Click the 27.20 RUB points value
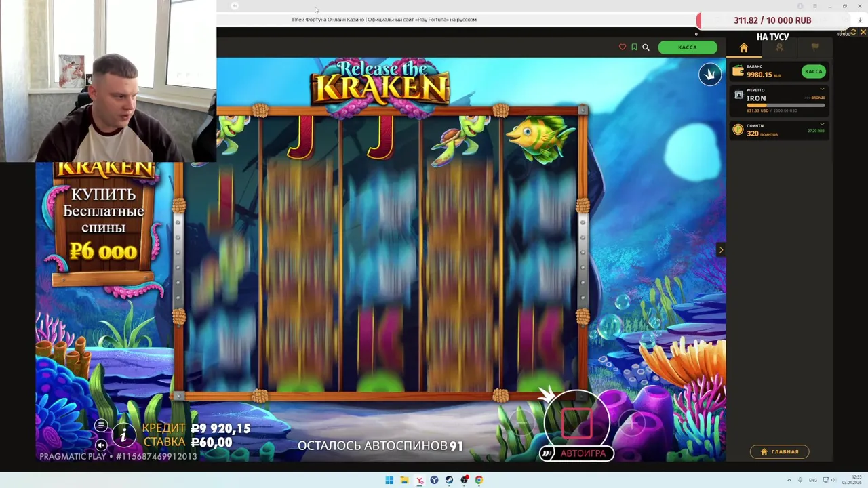 click(x=816, y=131)
